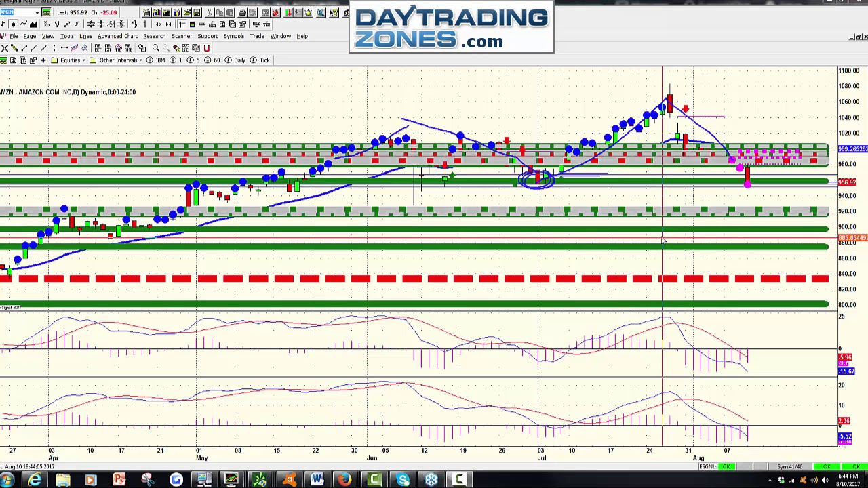The image size is (868, 488).
Task: Select the FIB RET Fibonacci retracement tool
Action: (x=98, y=48)
